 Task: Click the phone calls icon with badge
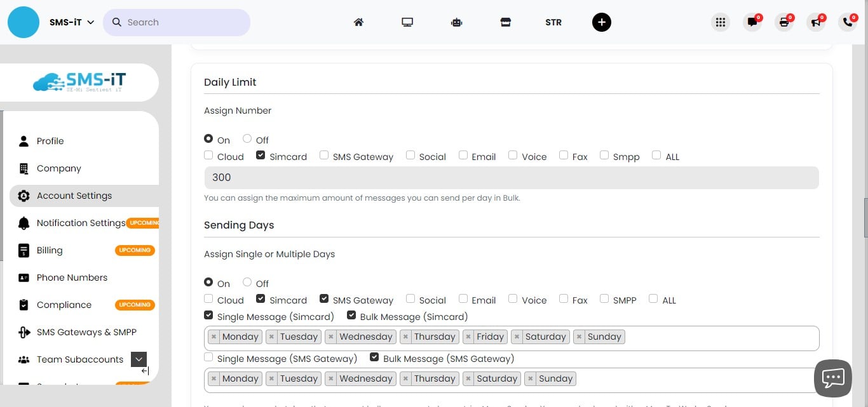click(x=848, y=22)
